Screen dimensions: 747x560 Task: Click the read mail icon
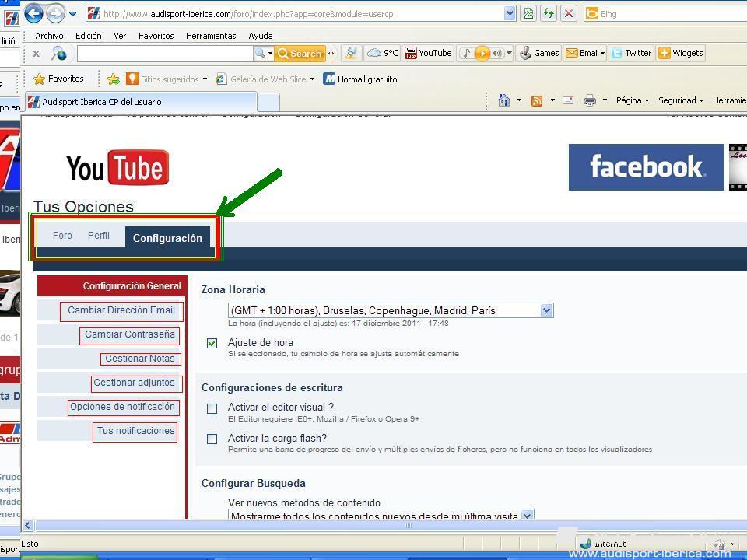568,100
